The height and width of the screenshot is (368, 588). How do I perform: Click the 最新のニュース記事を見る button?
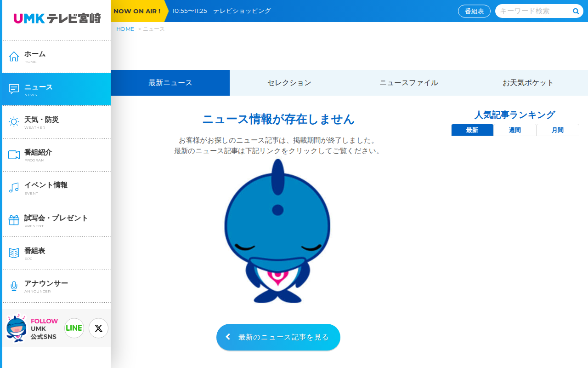(278, 337)
